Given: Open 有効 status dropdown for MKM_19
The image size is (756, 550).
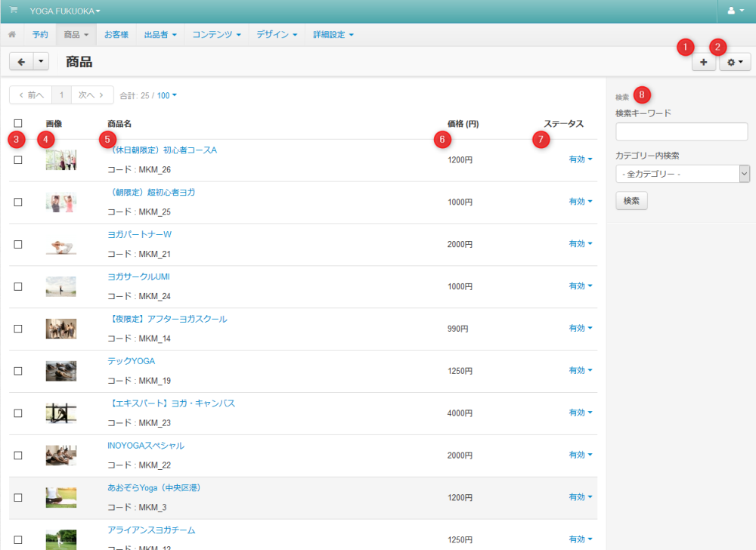Looking at the screenshot, I should (581, 370).
